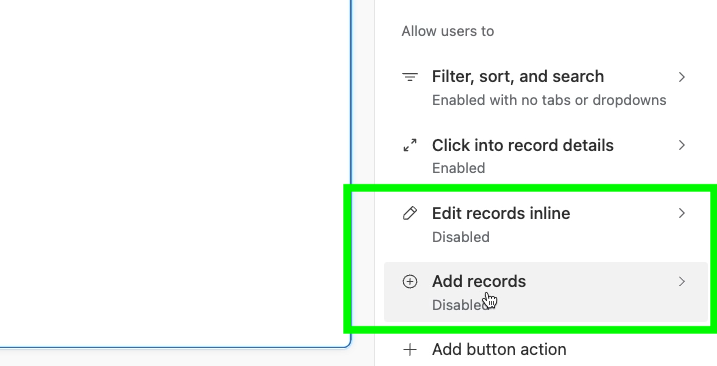
Task: Click the Enabled status under Click into record details
Action: 459,168
